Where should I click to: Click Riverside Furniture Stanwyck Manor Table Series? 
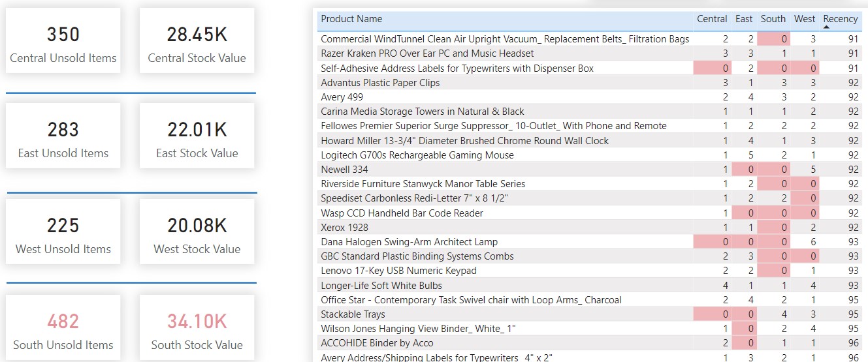423,184
